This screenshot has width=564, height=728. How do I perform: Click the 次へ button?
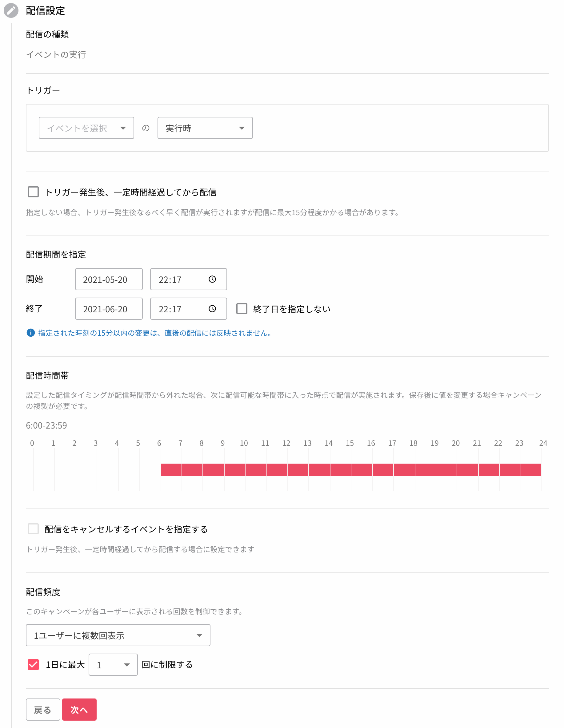point(79,710)
